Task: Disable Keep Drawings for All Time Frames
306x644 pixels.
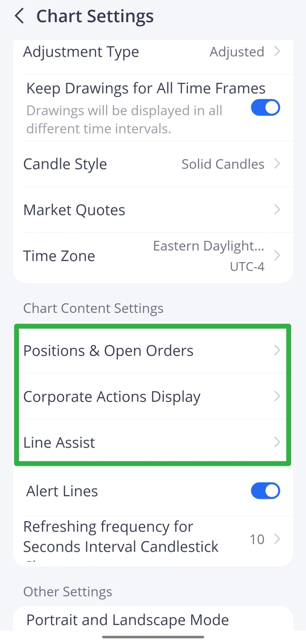Action: [265, 107]
